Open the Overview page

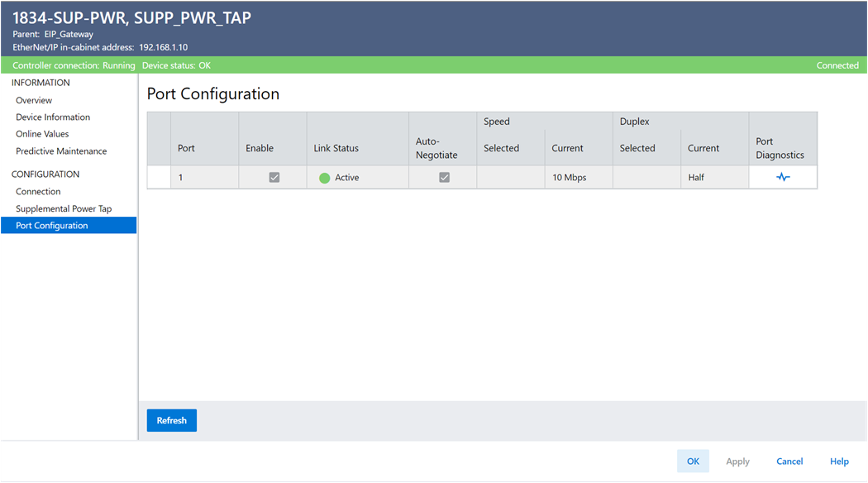click(x=34, y=100)
